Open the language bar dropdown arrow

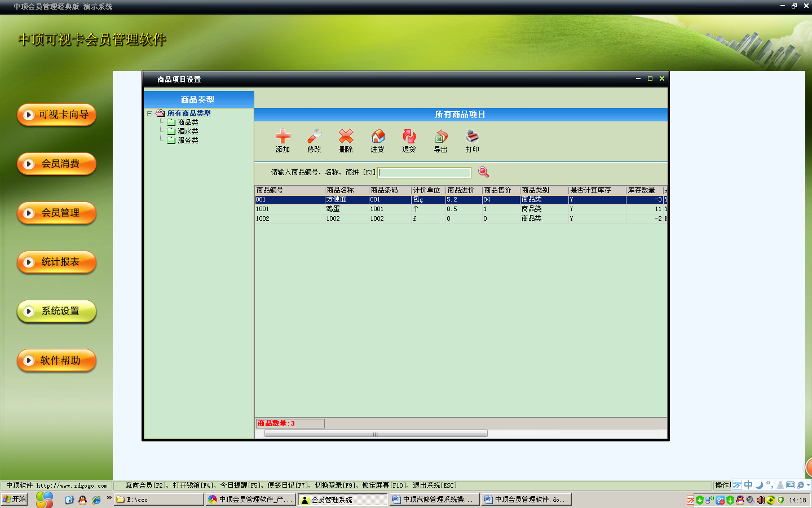pyautogui.click(x=808, y=485)
